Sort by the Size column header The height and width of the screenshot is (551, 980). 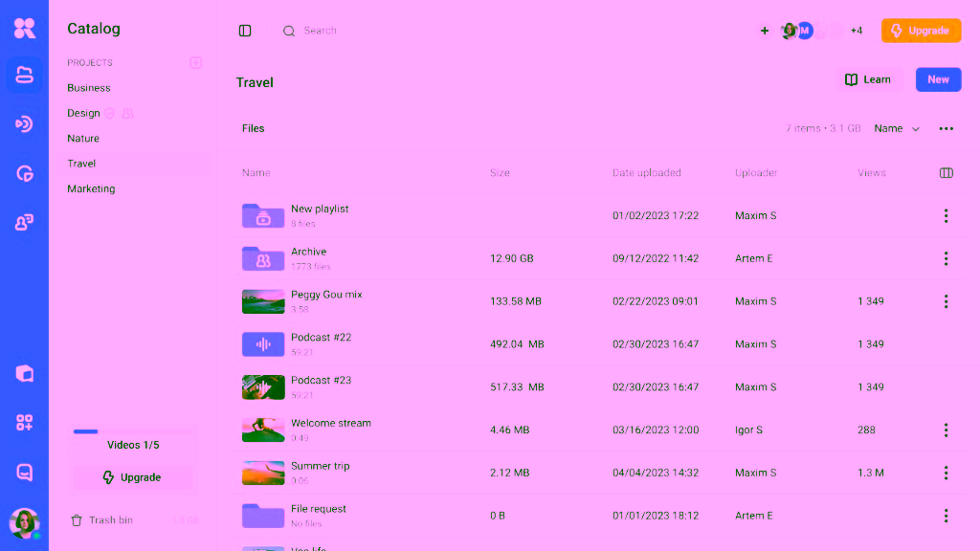(x=500, y=173)
